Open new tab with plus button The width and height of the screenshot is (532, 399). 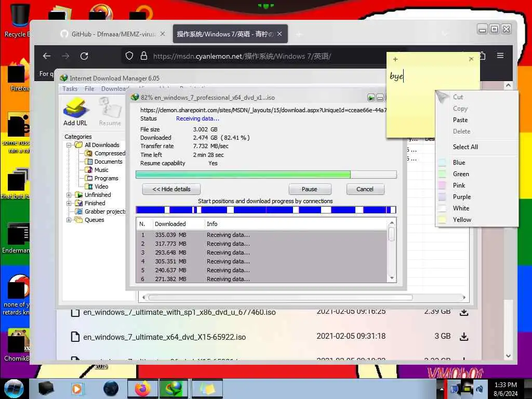tap(299, 34)
